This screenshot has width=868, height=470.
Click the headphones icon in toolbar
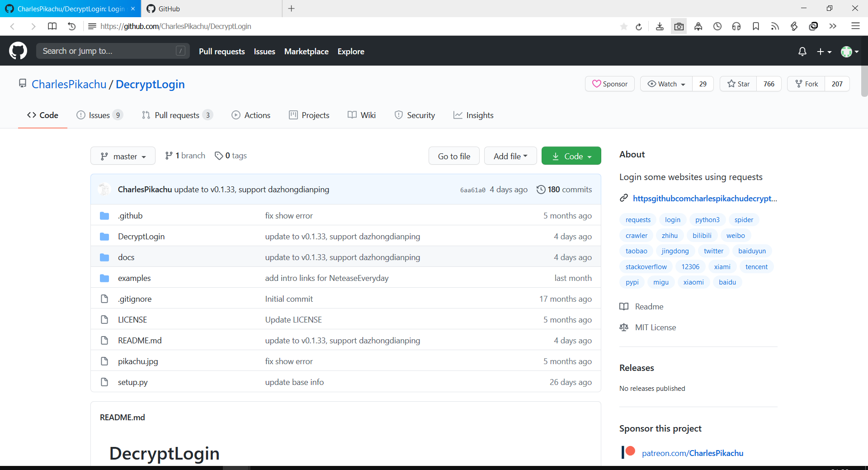(x=736, y=26)
